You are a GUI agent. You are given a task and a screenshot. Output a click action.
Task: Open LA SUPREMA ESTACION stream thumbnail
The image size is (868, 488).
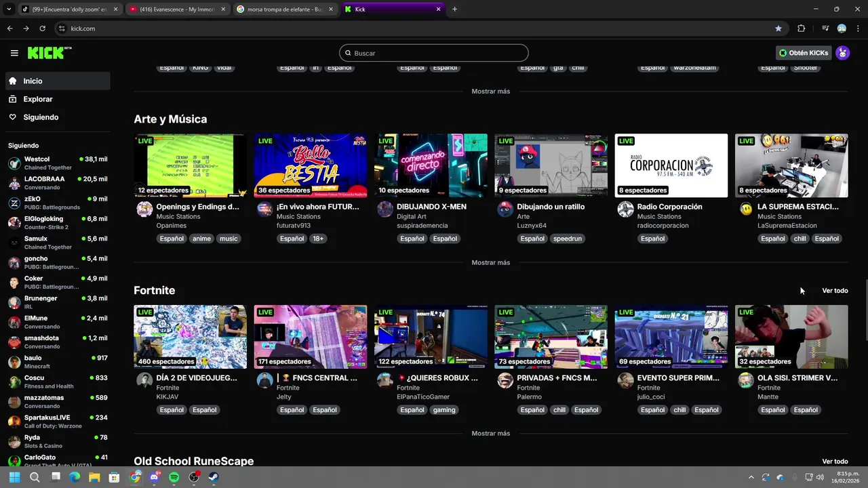791,165
